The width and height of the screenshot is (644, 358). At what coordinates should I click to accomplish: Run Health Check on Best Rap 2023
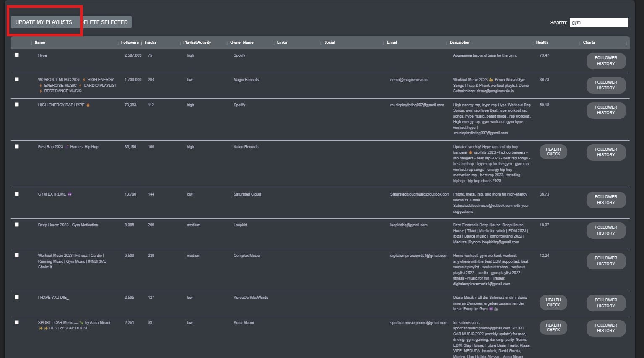coord(553,152)
